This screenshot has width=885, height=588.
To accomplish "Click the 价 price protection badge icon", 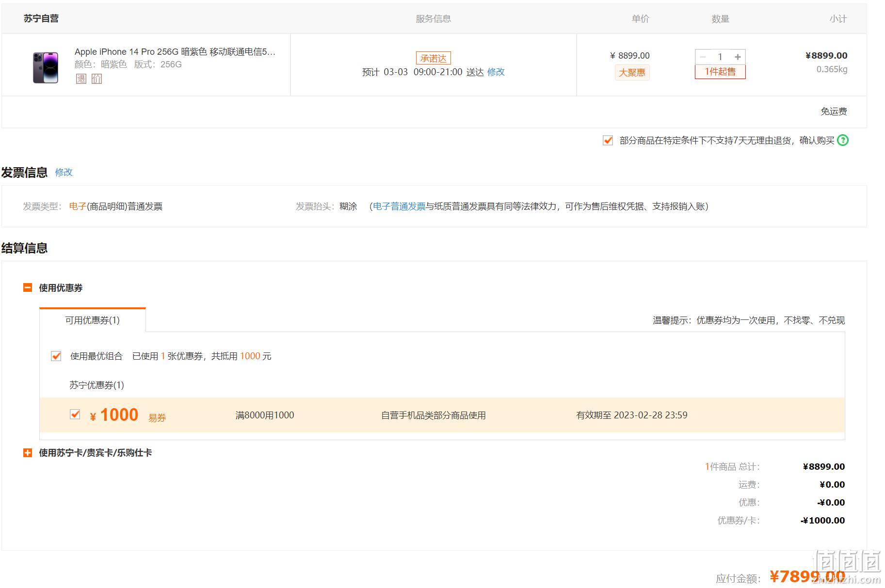I will [97, 79].
